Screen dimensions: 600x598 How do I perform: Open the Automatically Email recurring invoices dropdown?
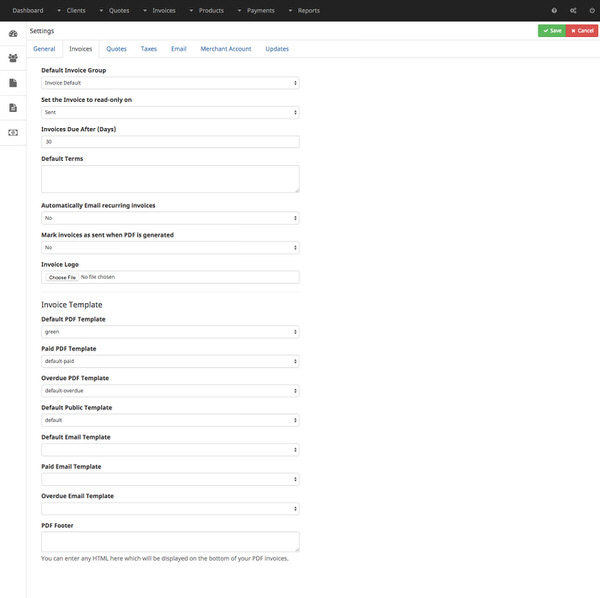(170, 218)
